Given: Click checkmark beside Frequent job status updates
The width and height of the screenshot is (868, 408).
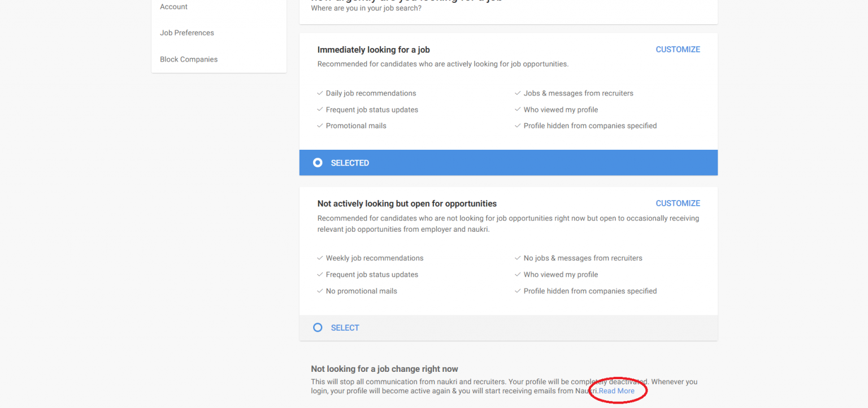Looking at the screenshot, I should point(320,109).
